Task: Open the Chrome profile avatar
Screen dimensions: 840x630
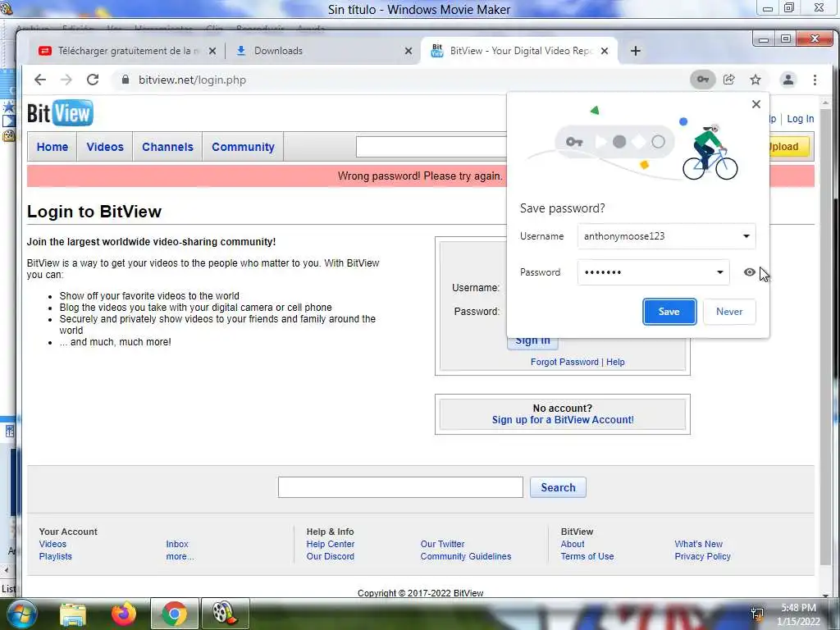Action: [x=788, y=80]
